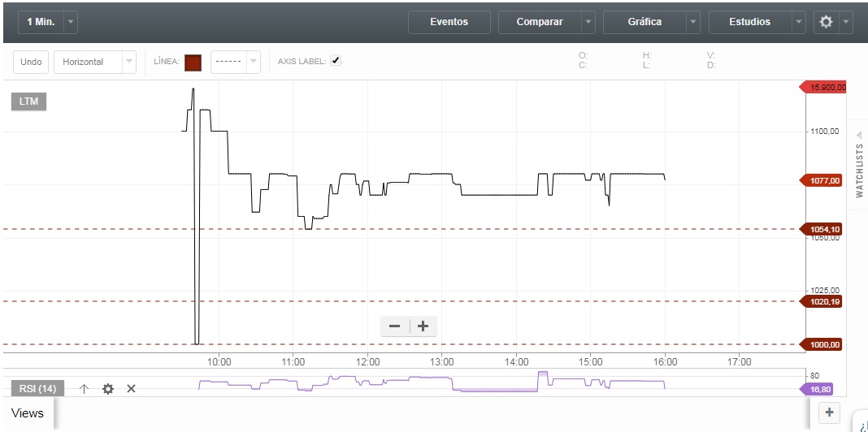Open RSI (14) study settings gear

[108, 389]
